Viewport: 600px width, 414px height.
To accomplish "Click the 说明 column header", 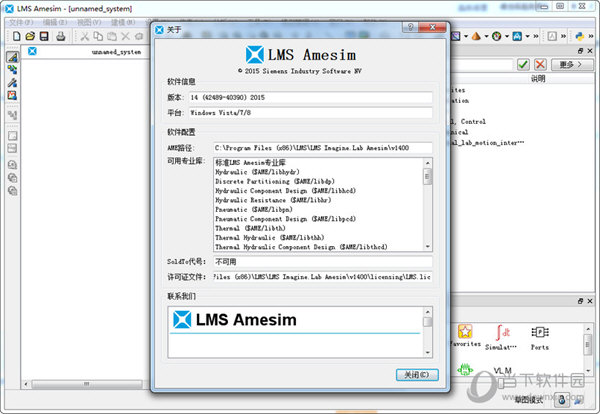I will click(538, 79).
